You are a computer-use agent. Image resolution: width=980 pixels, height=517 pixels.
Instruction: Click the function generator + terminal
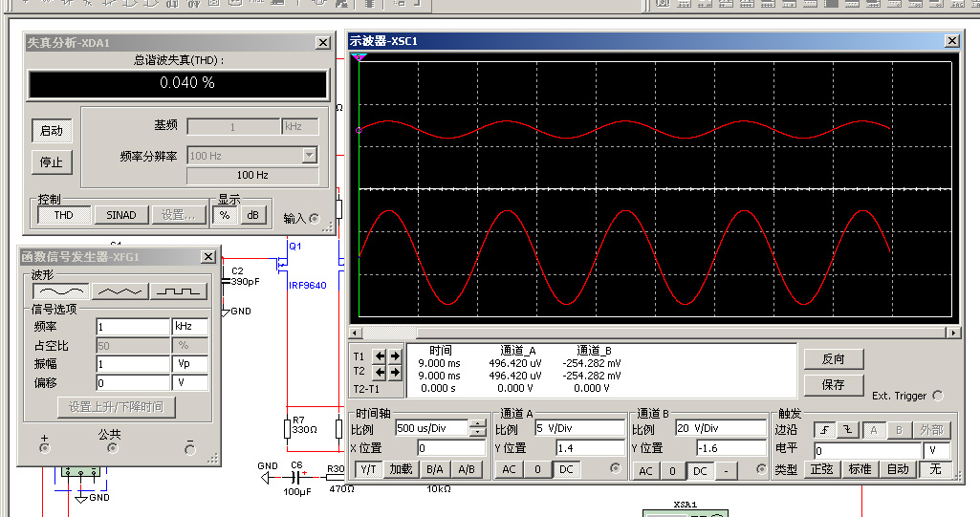point(44,447)
